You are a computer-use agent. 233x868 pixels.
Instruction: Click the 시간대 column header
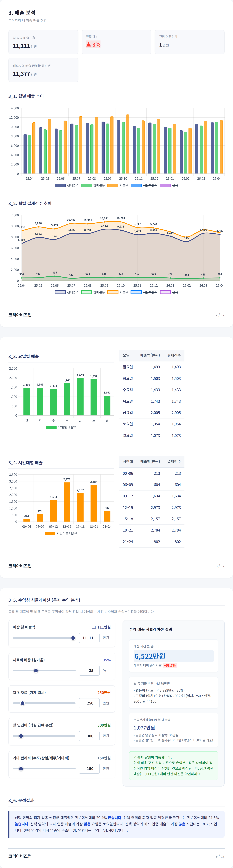[x=128, y=462]
